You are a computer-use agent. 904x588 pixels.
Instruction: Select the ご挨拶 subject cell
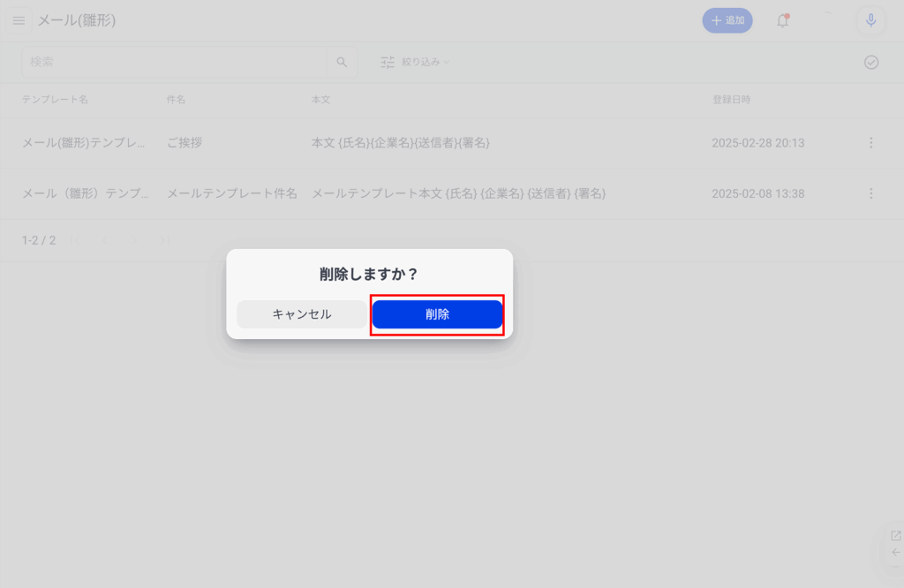[185, 143]
